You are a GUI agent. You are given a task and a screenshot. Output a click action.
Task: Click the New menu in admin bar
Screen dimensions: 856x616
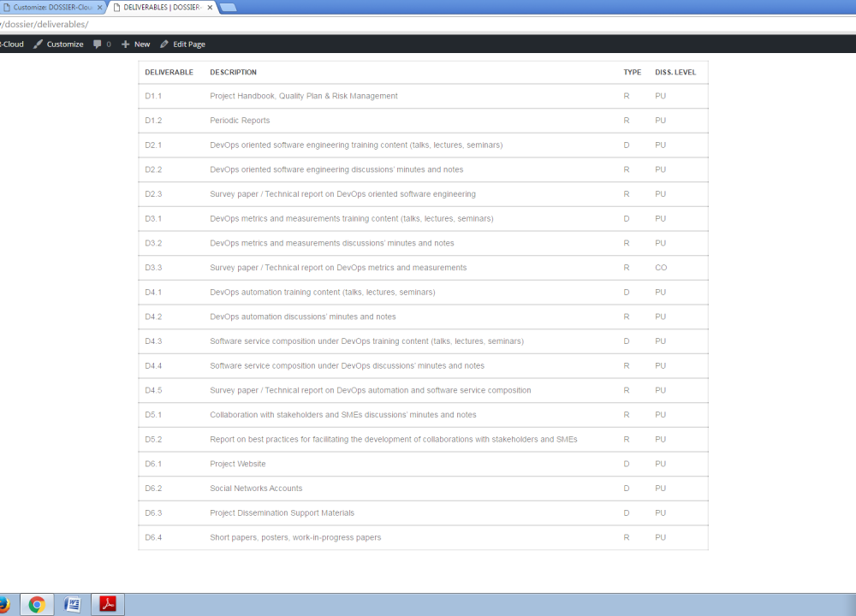[x=141, y=44]
